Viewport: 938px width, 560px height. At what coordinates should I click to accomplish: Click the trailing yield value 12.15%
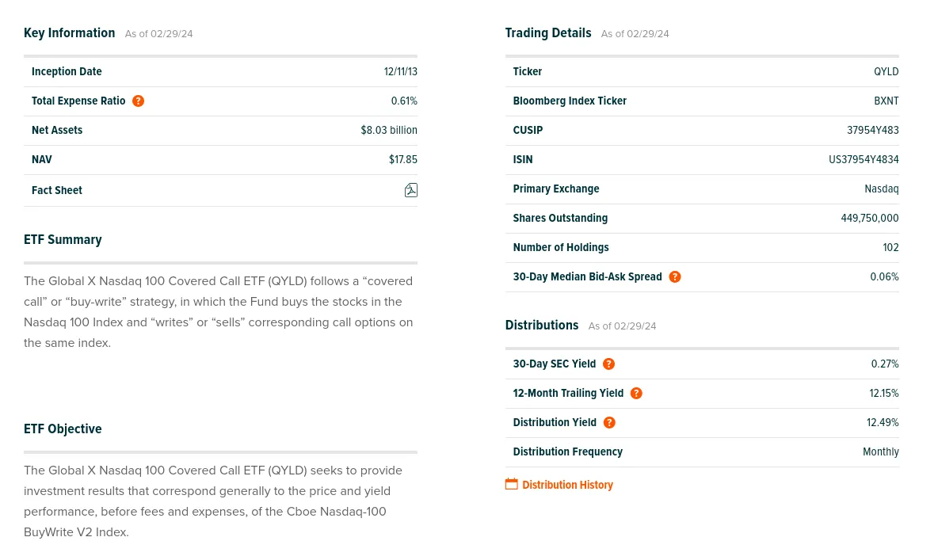883,394
